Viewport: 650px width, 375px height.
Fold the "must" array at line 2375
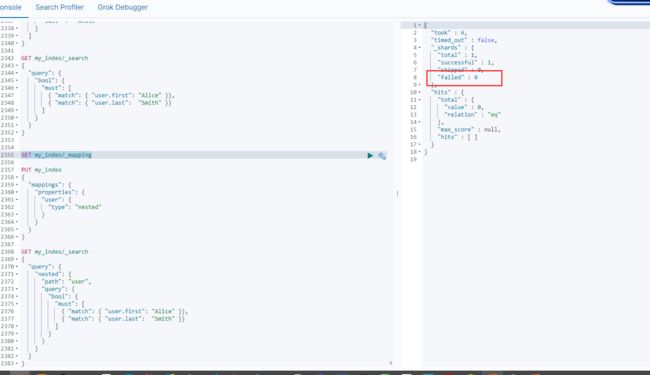click(17, 304)
